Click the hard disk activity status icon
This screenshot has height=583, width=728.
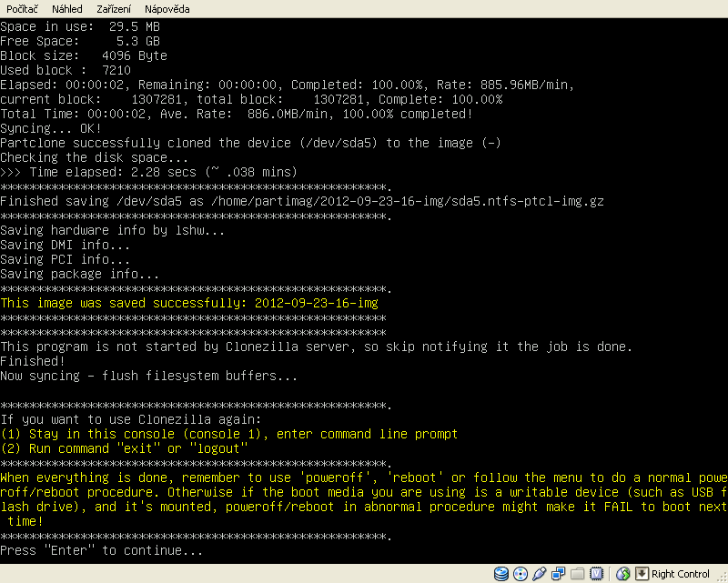pos(501,574)
